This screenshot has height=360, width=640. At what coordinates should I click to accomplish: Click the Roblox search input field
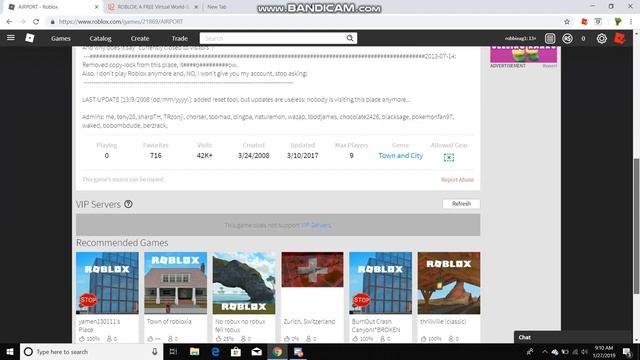(x=273, y=38)
